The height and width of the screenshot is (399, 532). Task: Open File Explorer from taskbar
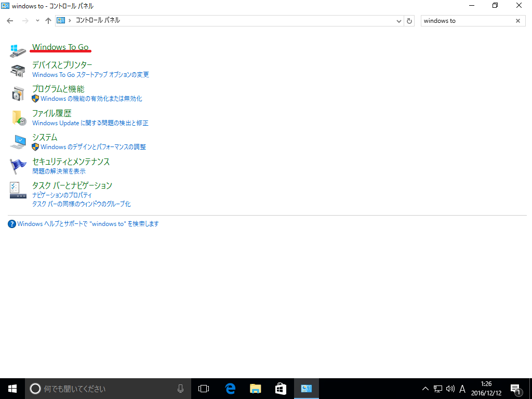point(256,389)
